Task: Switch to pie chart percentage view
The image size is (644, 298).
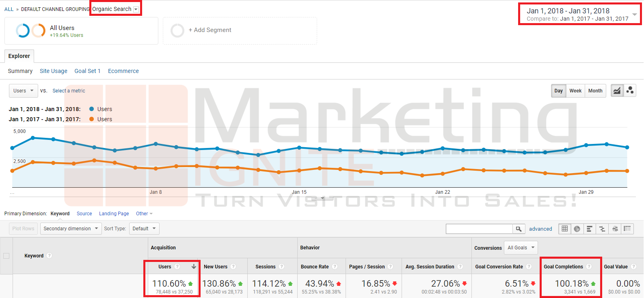Action: (577, 229)
